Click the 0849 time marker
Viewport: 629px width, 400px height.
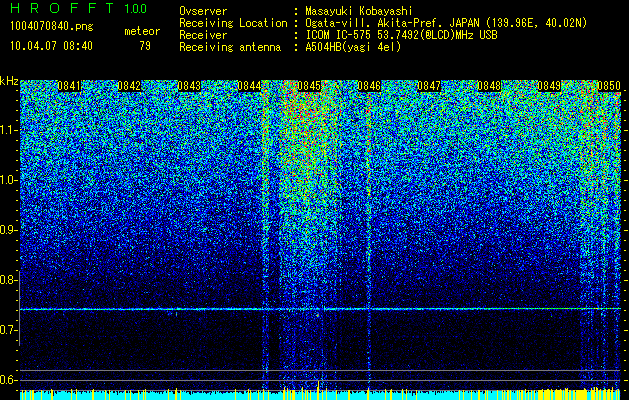click(549, 86)
